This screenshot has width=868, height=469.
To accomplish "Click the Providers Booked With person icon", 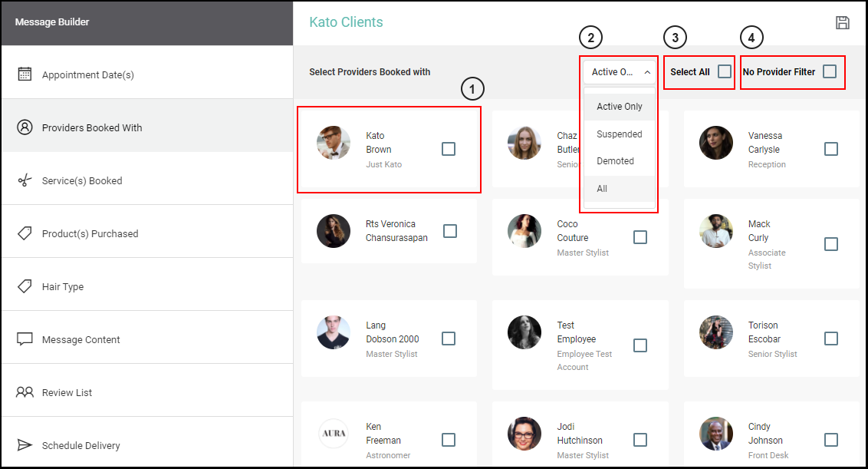I will [25, 127].
